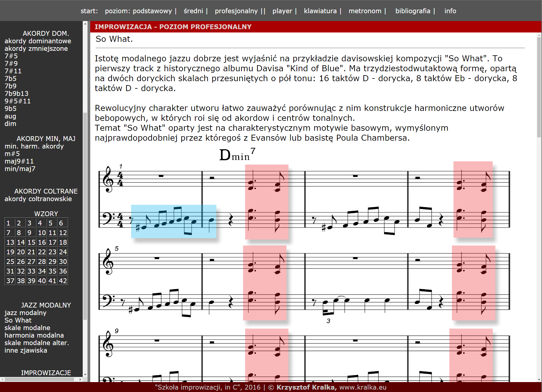
Task: Click the main content scroll down arrow
Action: click(539, 379)
